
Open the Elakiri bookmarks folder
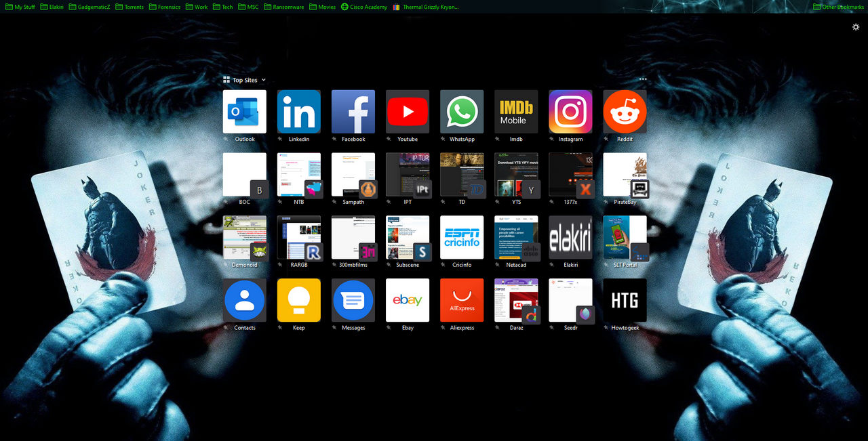tap(52, 7)
